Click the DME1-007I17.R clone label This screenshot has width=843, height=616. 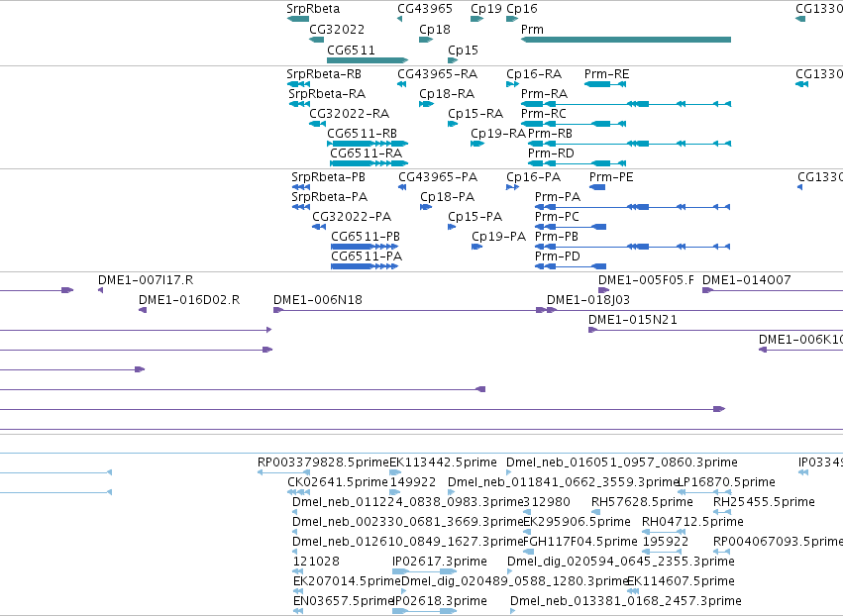pos(146,280)
